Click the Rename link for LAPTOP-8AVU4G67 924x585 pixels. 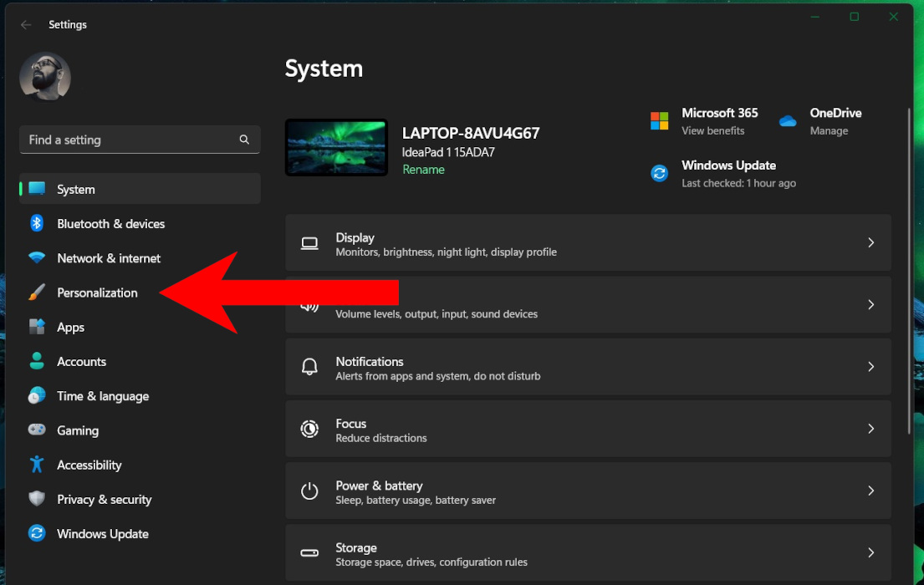(x=423, y=169)
